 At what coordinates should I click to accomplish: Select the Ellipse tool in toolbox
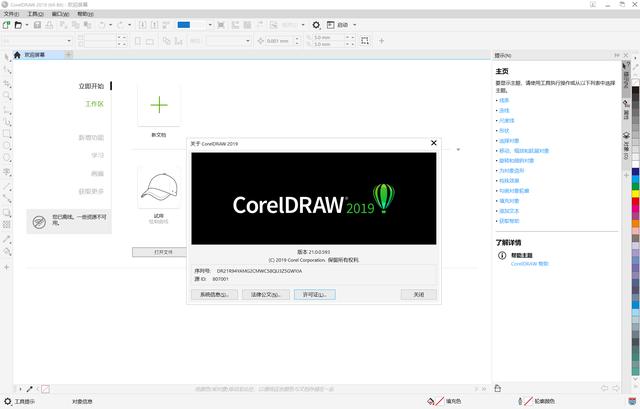click(x=7, y=146)
